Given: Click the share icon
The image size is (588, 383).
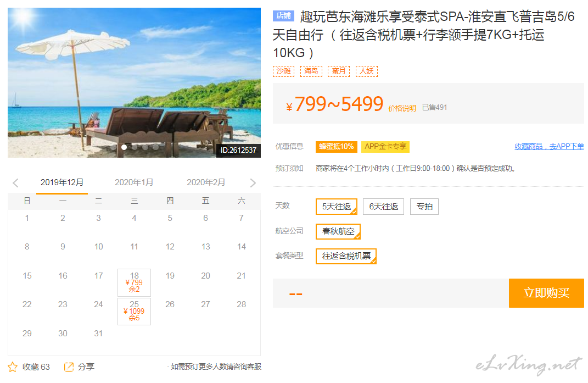Looking at the screenshot, I should (69, 367).
